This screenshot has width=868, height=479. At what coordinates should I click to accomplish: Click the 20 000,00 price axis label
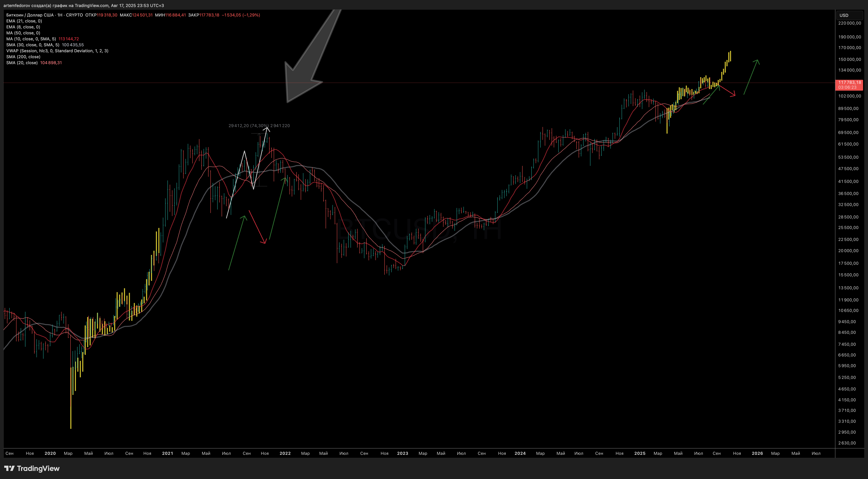click(x=849, y=251)
